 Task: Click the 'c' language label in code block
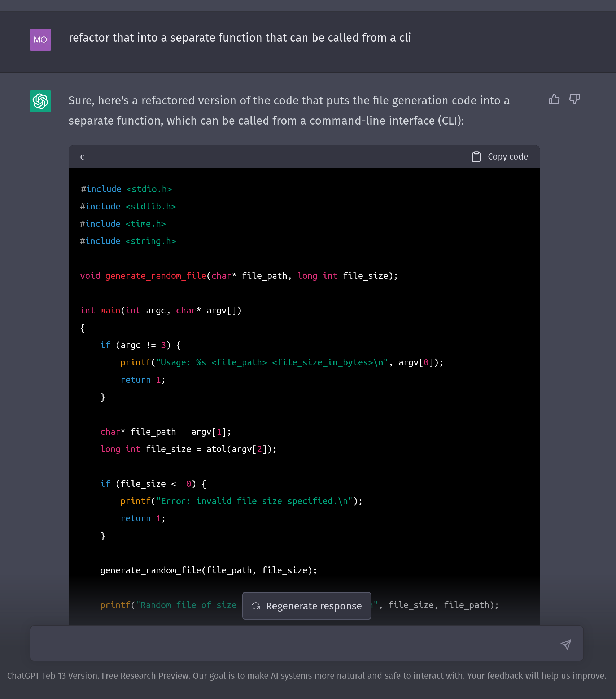tap(82, 157)
